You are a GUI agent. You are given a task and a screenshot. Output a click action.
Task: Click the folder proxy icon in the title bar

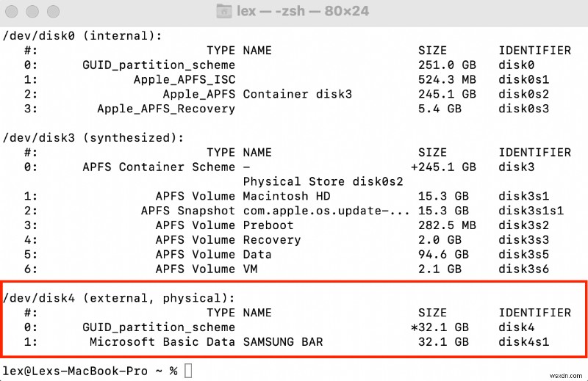pos(224,11)
